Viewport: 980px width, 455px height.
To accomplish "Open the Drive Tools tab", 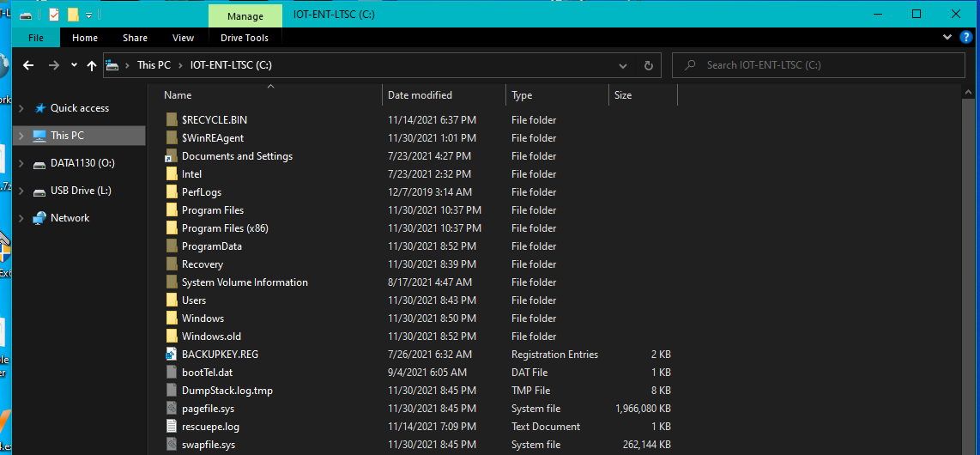I will 245,38.
